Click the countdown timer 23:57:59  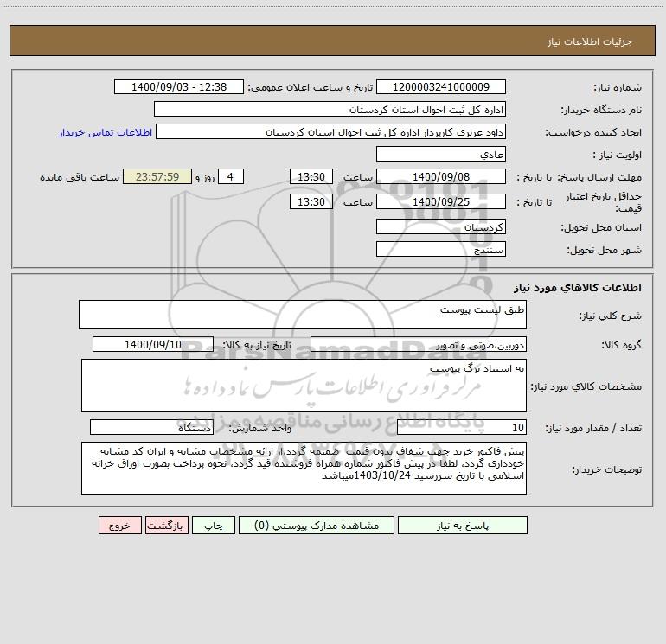pyautogui.click(x=157, y=176)
